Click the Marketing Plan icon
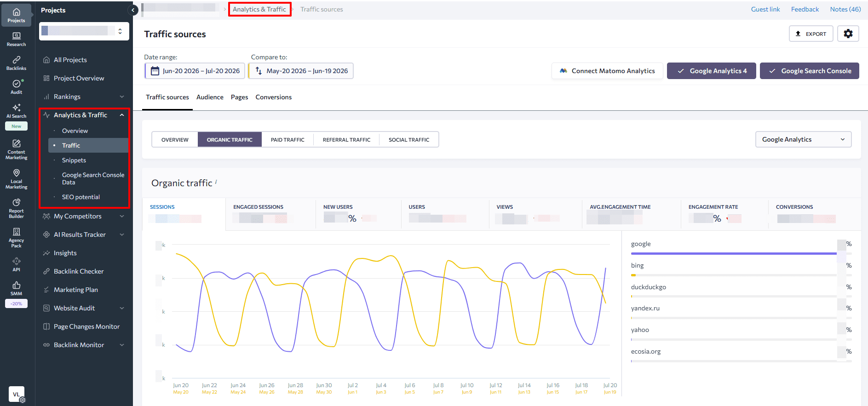The image size is (868, 406). pos(46,290)
